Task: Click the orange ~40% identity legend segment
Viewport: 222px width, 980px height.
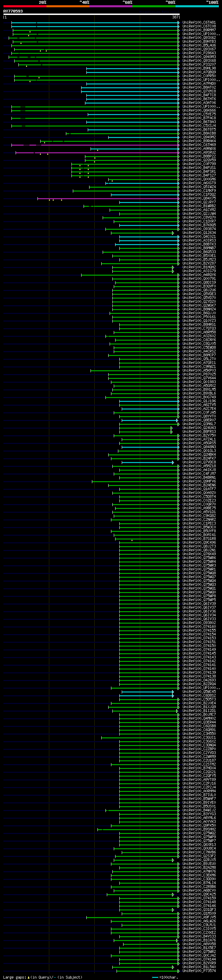Action: 68,6
